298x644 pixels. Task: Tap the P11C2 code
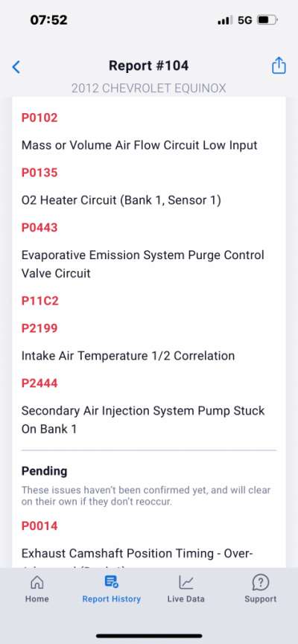[x=40, y=301]
